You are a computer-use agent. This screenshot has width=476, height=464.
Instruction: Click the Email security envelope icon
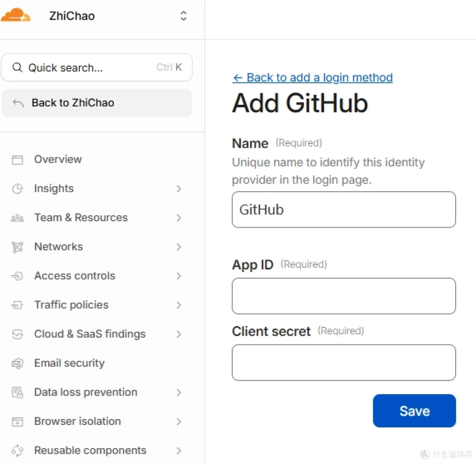click(17, 363)
